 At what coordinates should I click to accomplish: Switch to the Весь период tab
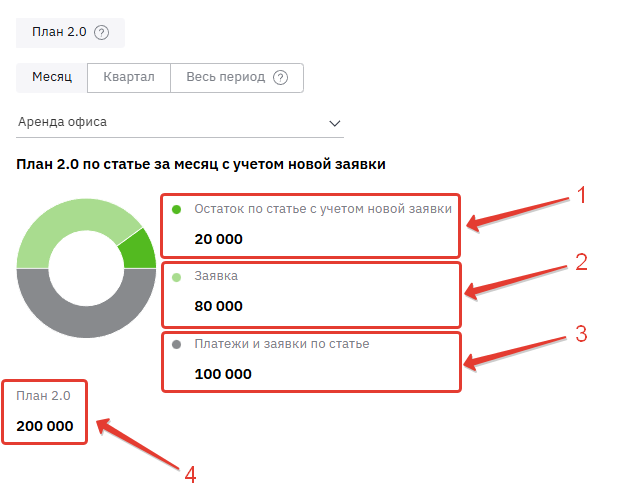pos(226,78)
